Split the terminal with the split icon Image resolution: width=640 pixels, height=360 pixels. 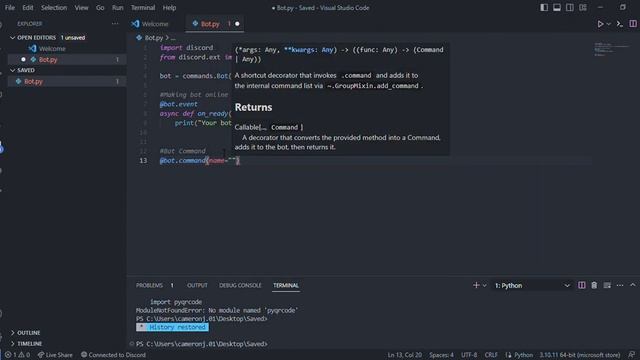click(582, 285)
